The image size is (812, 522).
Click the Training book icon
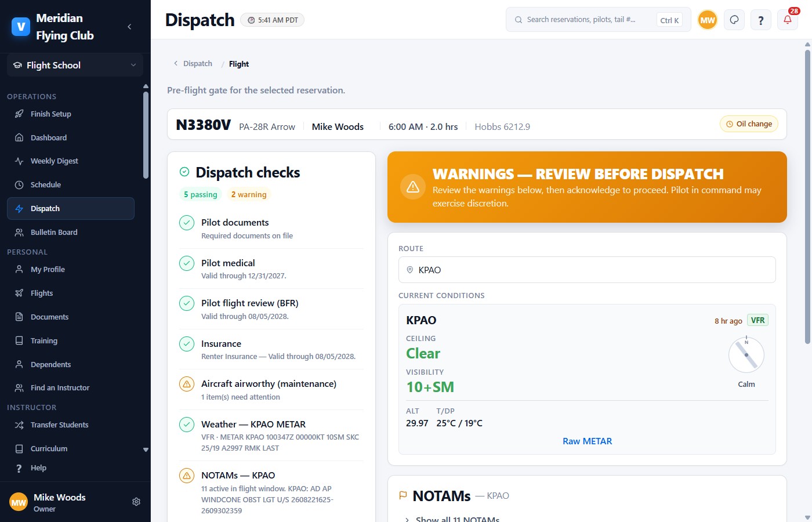(x=19, y=341)
